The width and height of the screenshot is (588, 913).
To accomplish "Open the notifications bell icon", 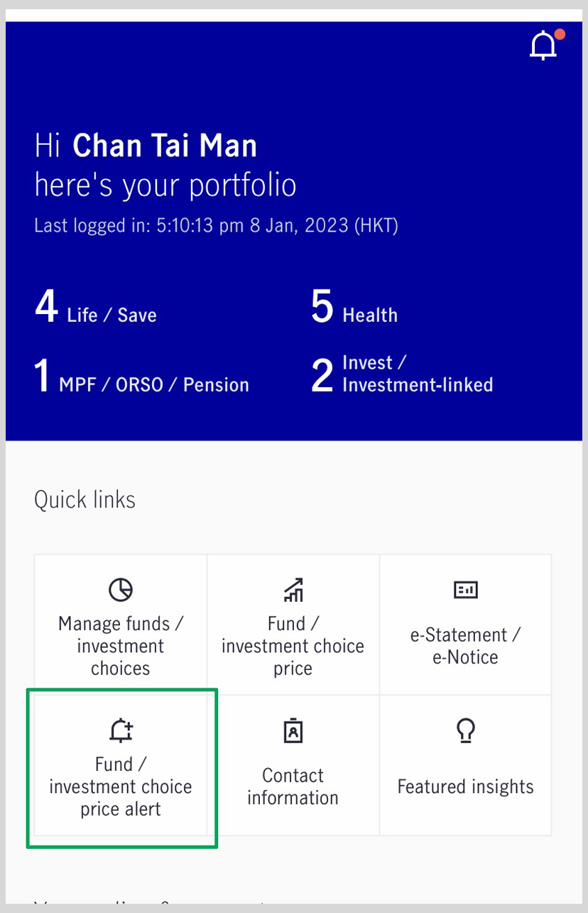I will point(544,46).
